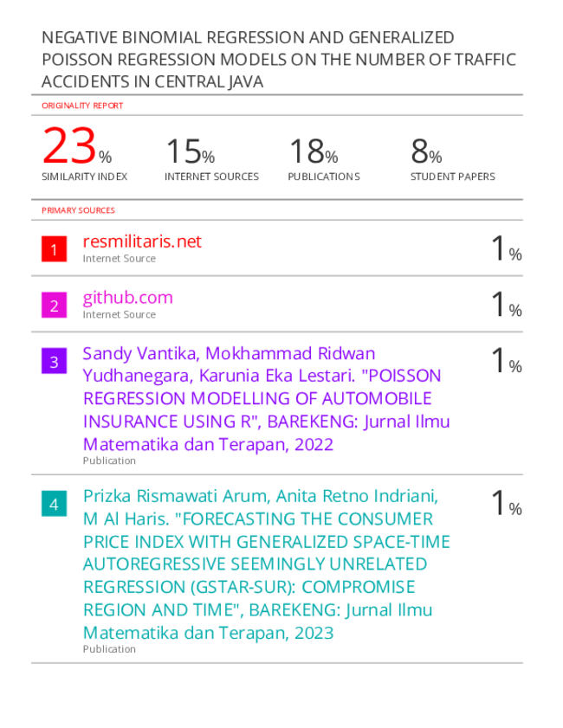This screenshot has height=728, width=563.
Task: Click the 1% match for source 3
Action: tap(507, 360)
